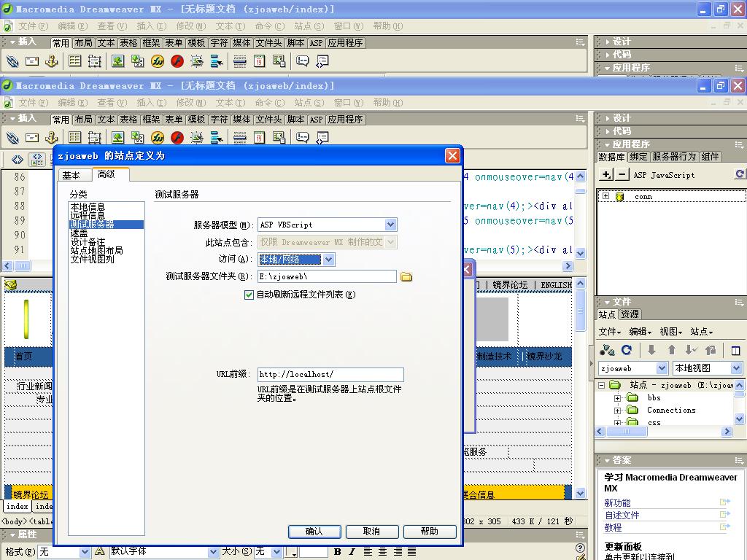Justify text in the 属性 panel

pyautogui.click(x=412, y=551)
